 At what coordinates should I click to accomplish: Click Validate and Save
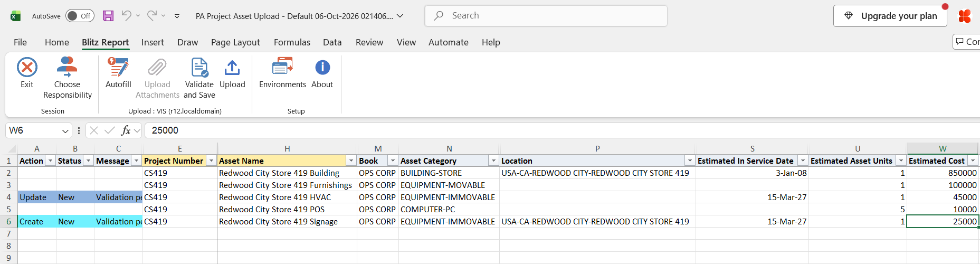[199, 78]
